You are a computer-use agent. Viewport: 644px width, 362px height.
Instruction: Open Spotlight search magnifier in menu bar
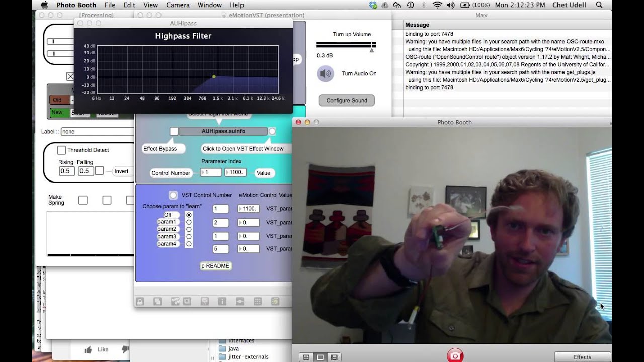[599, 5]
